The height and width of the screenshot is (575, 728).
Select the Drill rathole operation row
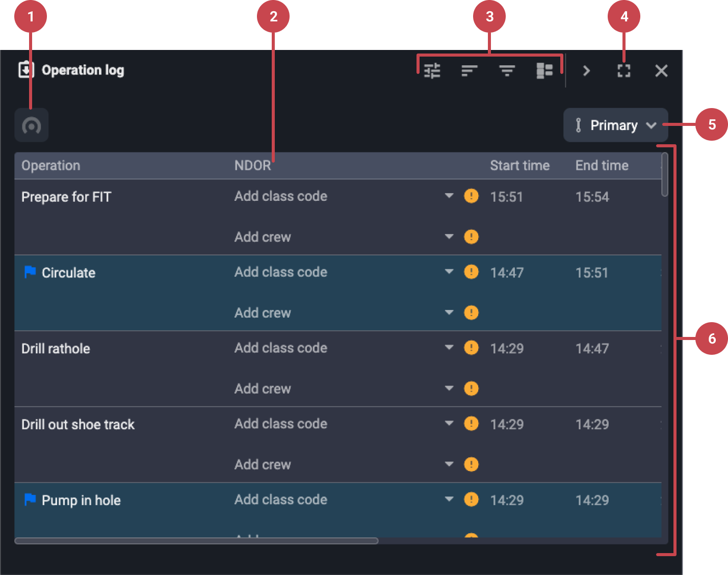tap(56, 349)
